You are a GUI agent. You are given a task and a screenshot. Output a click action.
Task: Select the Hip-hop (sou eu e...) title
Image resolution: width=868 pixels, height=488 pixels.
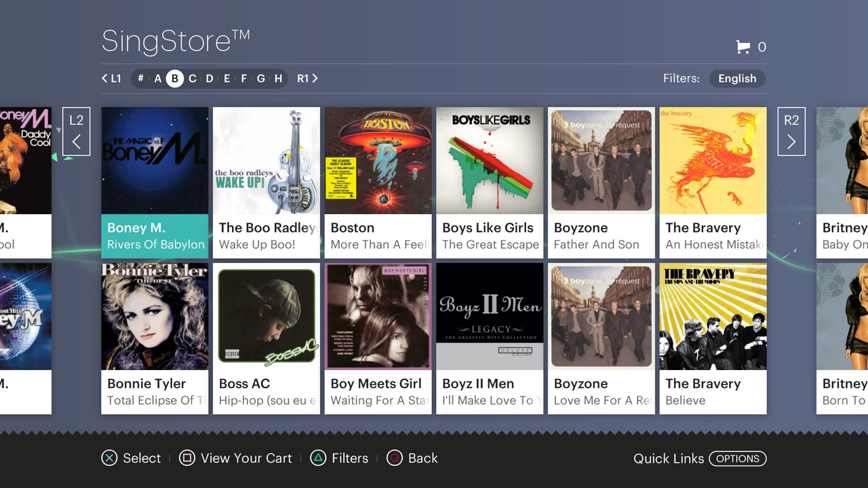tap(268, 401)
